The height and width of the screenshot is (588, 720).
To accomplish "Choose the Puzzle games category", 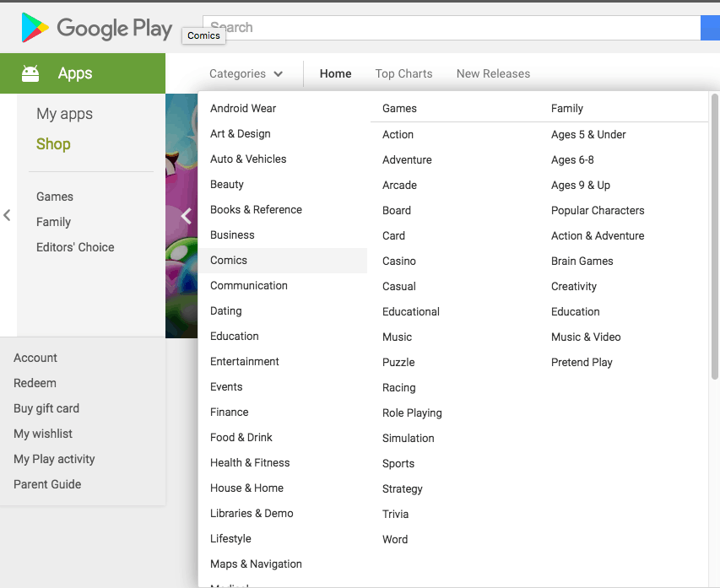I will 398,362.
